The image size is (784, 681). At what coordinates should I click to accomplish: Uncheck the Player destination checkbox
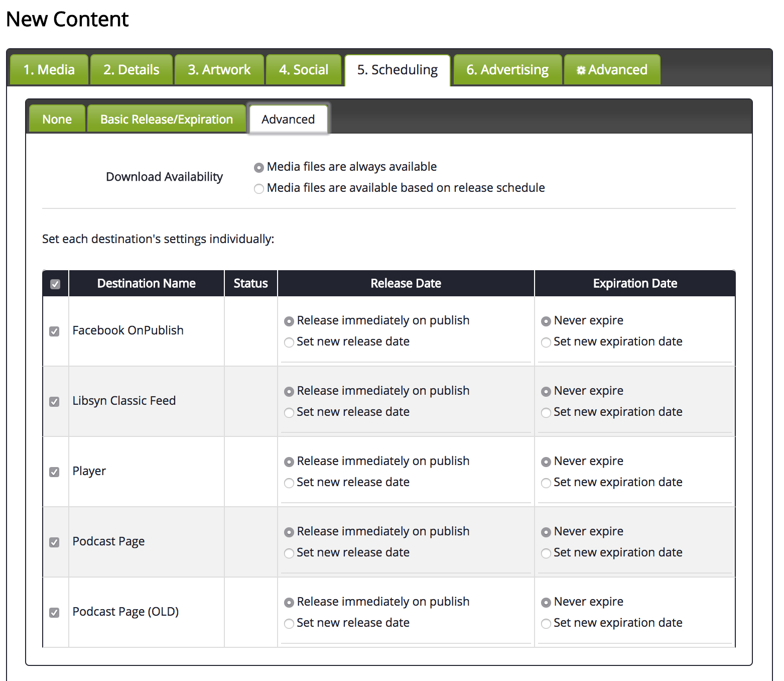pyautogui.click(x=54, y=472)
